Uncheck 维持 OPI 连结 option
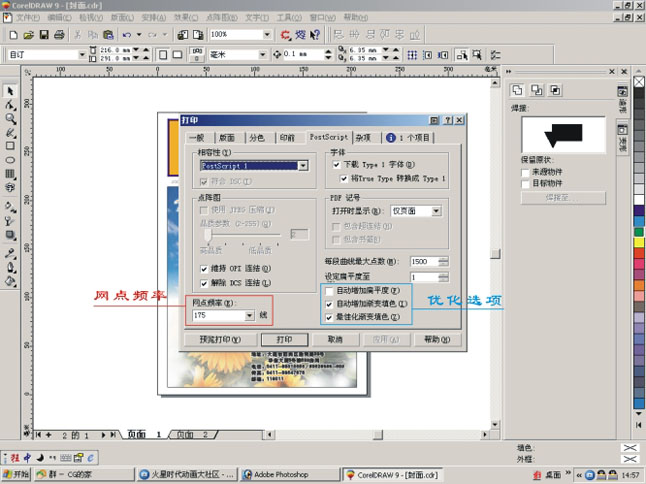 pos(204,270)
